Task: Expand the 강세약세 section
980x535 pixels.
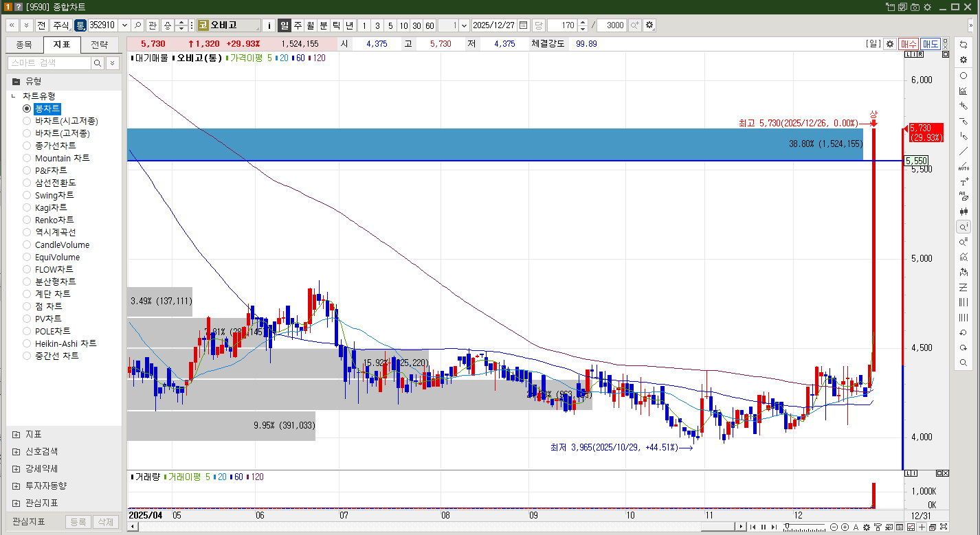Action: click(16, 468)
